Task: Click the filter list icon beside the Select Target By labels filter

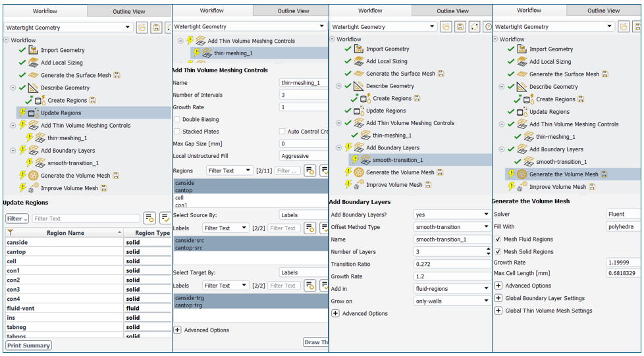Action: [x=309, y=286]
